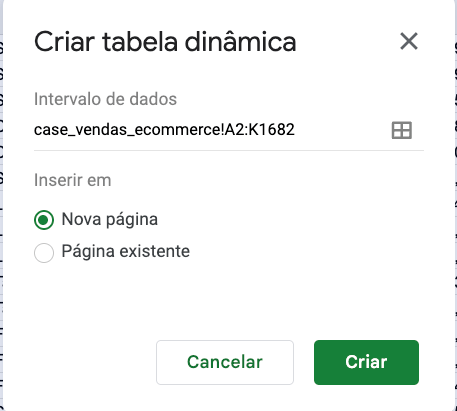Select the Nova página radio button

[44, 220]
